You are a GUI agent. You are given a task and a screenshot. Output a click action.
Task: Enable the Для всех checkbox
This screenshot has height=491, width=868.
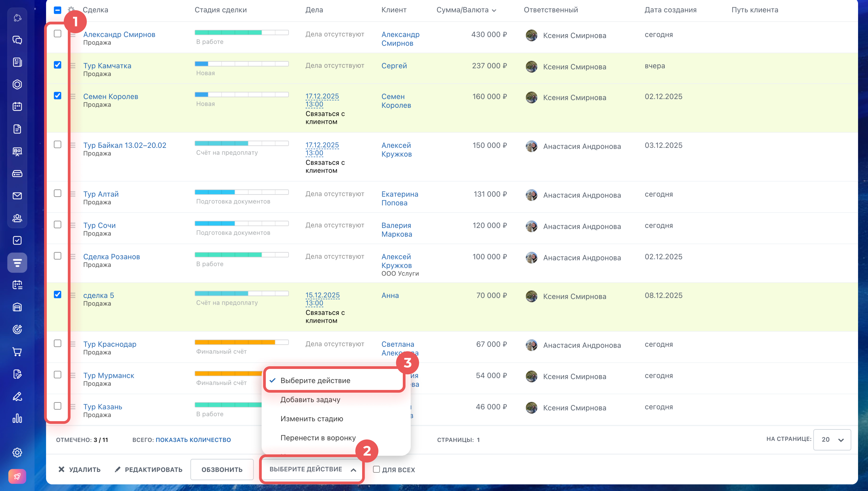pyautogui.click(x=377, y=469)
